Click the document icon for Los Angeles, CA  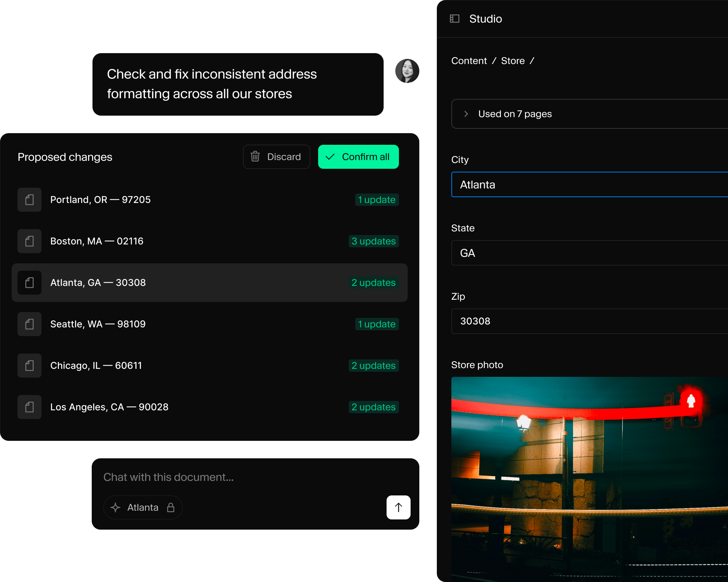(x=29, y=407)
